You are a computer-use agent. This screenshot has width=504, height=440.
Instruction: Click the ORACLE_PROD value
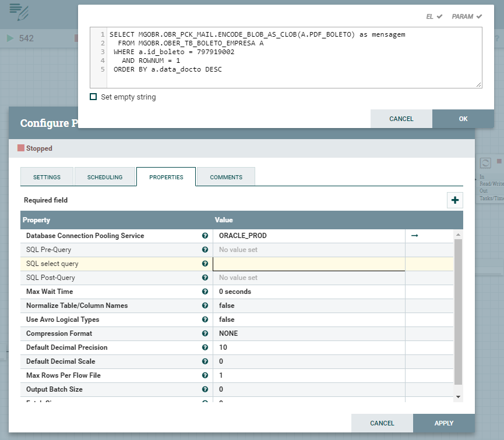243,236
